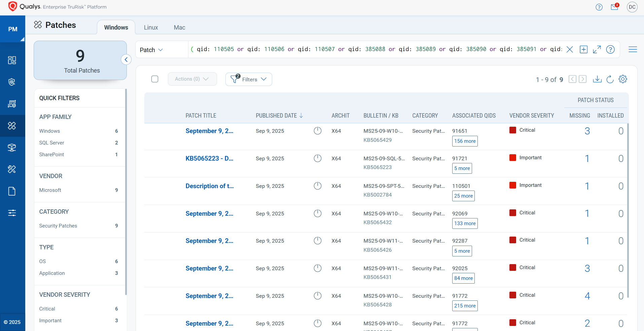Switch to the Linux tab
The width and height of the screenshot is (644, 331).
pyautogui.click(x=151, y=28)
